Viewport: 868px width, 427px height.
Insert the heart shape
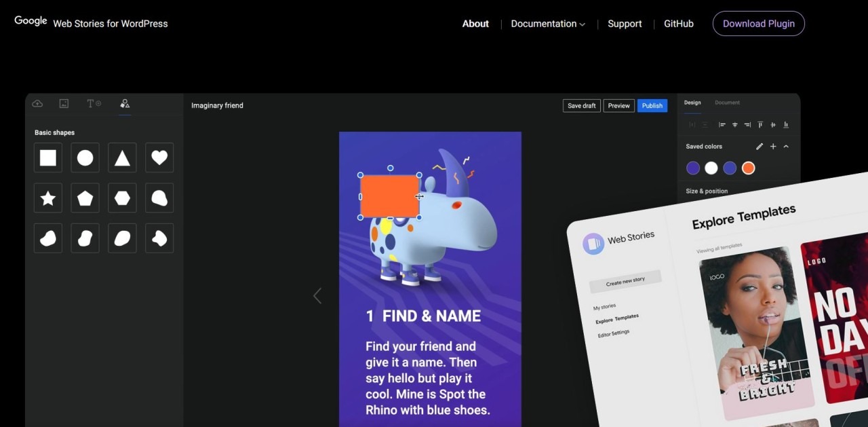[x=159, y=157]
